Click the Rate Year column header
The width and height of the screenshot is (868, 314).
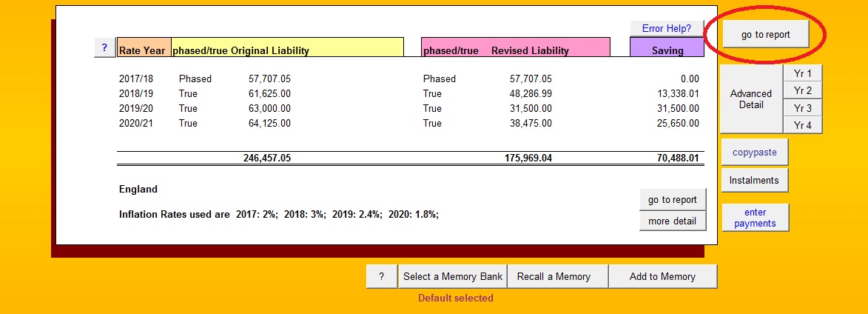tap(144, 50)
